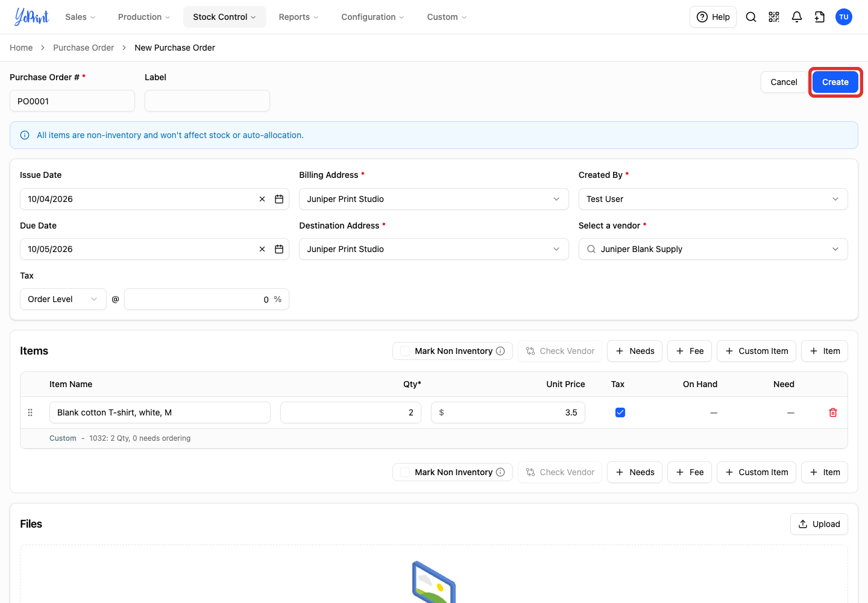
Task: Expand the Billing Address dropdown
Action: click(434, 199)
